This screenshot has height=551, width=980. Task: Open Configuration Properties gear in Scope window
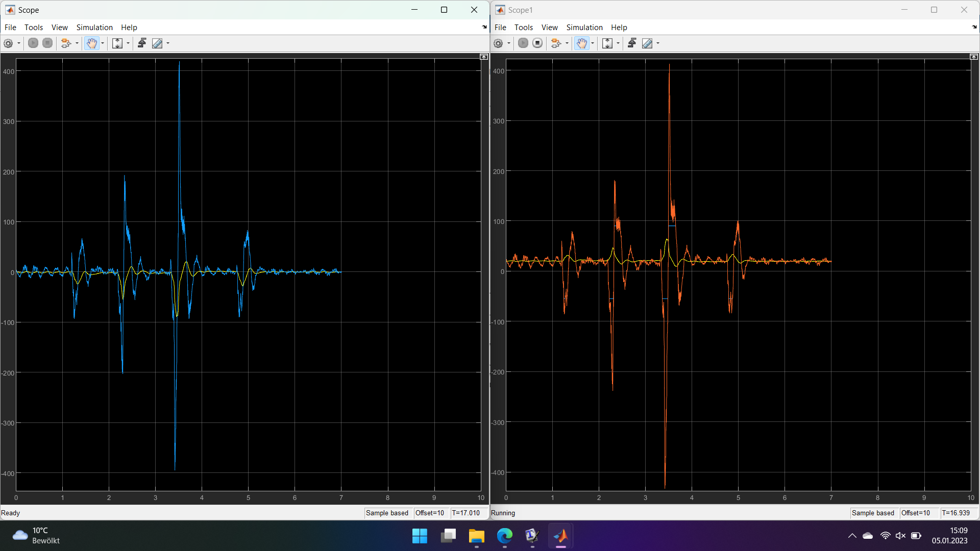8,43
